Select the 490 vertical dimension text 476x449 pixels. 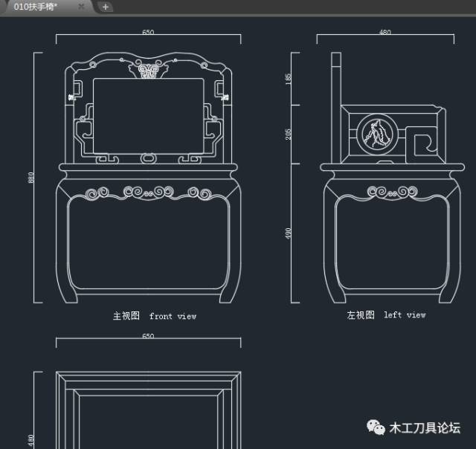click(288, 233)
